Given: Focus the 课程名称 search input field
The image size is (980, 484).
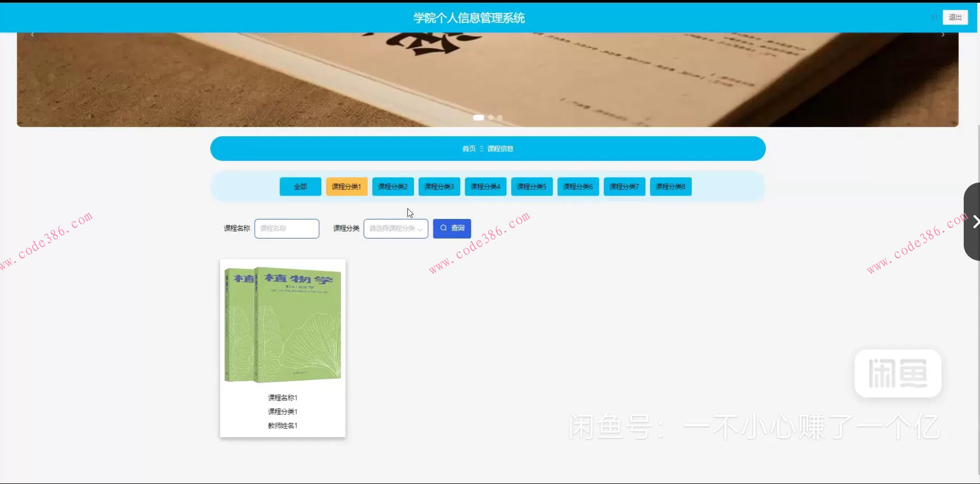Looking at the screenshot, I should click(286, 228).
